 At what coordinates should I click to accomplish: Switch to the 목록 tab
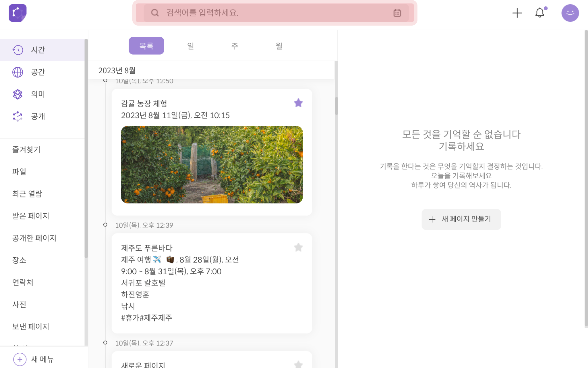click(146, 46)
